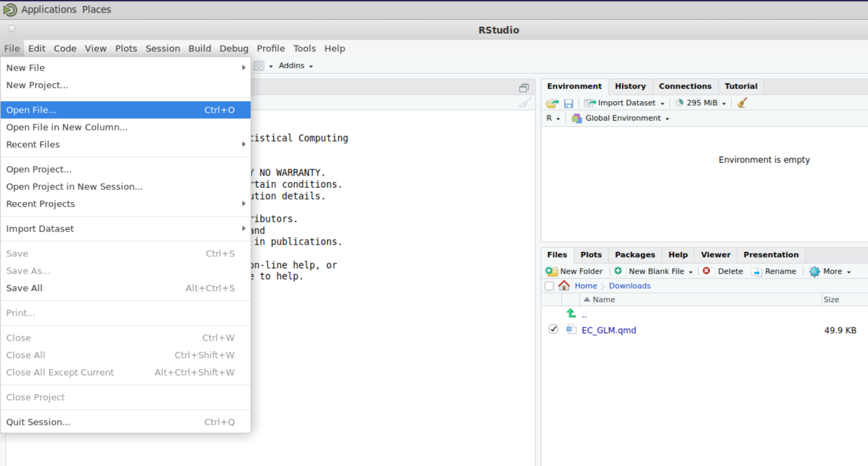Load workspace with the open folder icon
868x466 pixels.
pos(552,103)
